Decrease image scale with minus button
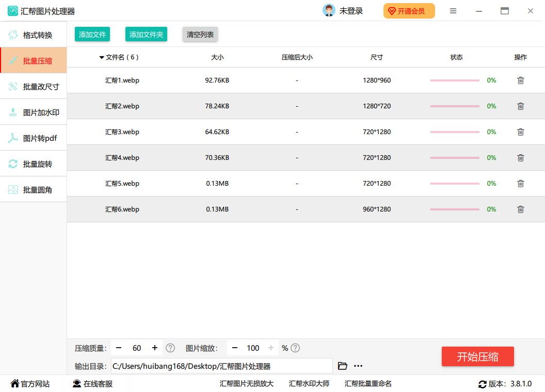The width and height of the screenshot is (545, 392). tap(235, 348)
